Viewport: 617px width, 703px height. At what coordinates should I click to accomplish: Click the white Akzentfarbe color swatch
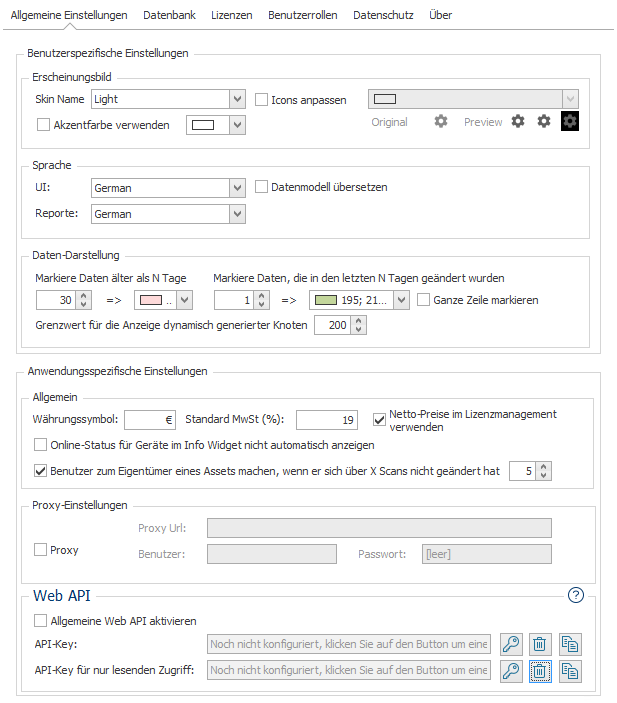[x=203, y=125]
